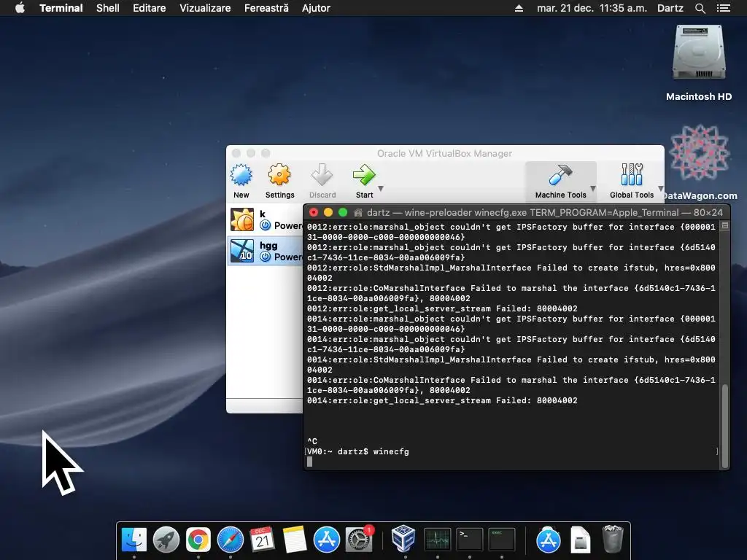Open Notification Center list icon
Viewport: 747px width, 560px height.
724,8
